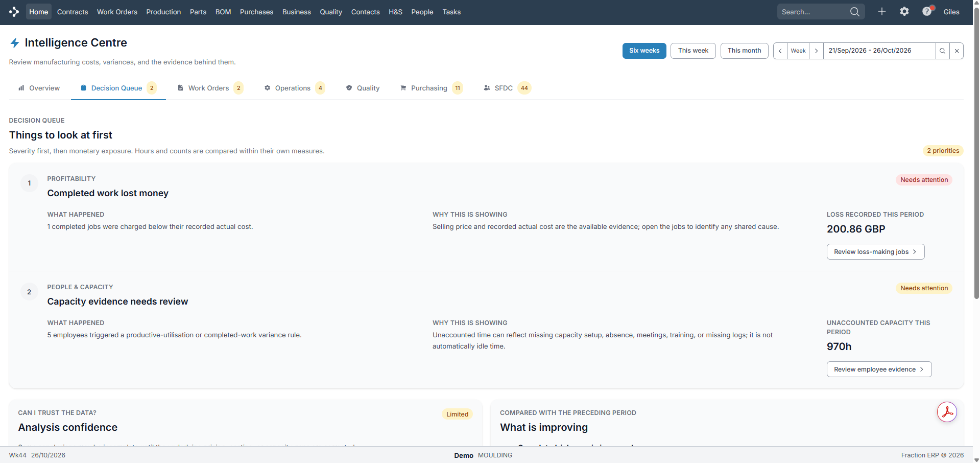Image resolution: width=980 pixels, height=463 pixels.
Task: Click the Fraction ERP logo icon
Action: pos(14,12)
